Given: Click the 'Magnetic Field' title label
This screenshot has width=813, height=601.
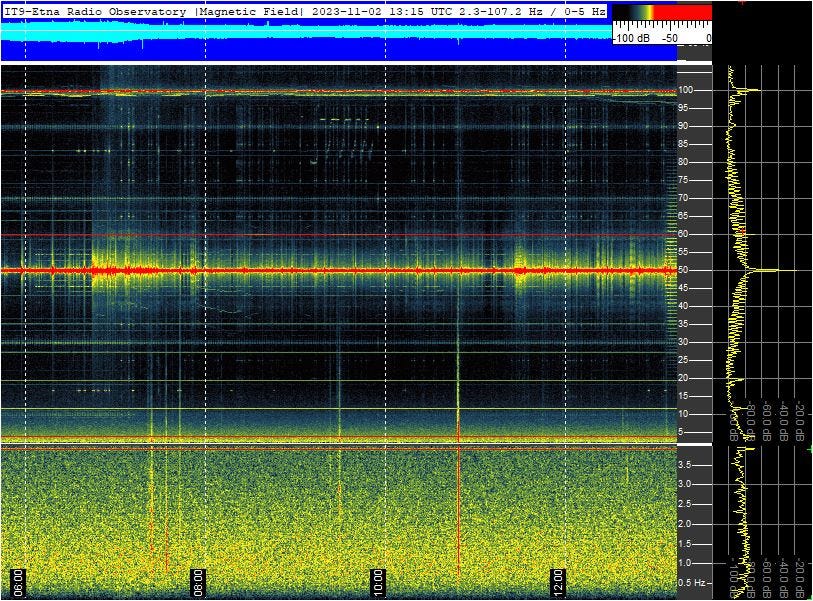Looking at the screenshot, I should [250, 11].
